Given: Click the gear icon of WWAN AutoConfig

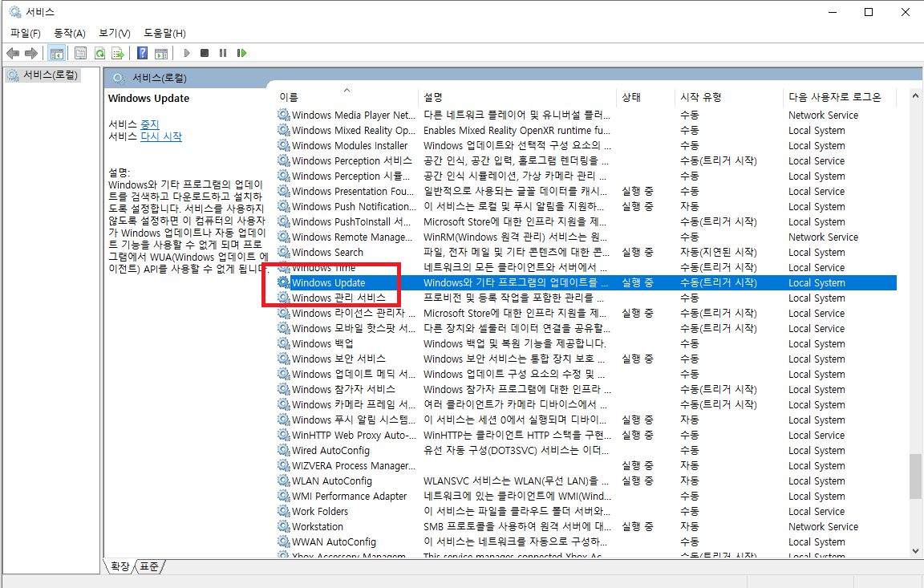Looking at the screenshot, I should pyautogui.click(x=284, y=541).
